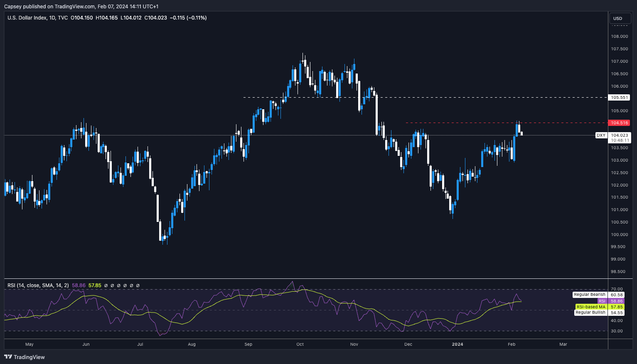Image resolution: width=637 pixels, height=364 pixels.
Task: Open the TradingView.com link in header text
Action: [x=74, y=6]
